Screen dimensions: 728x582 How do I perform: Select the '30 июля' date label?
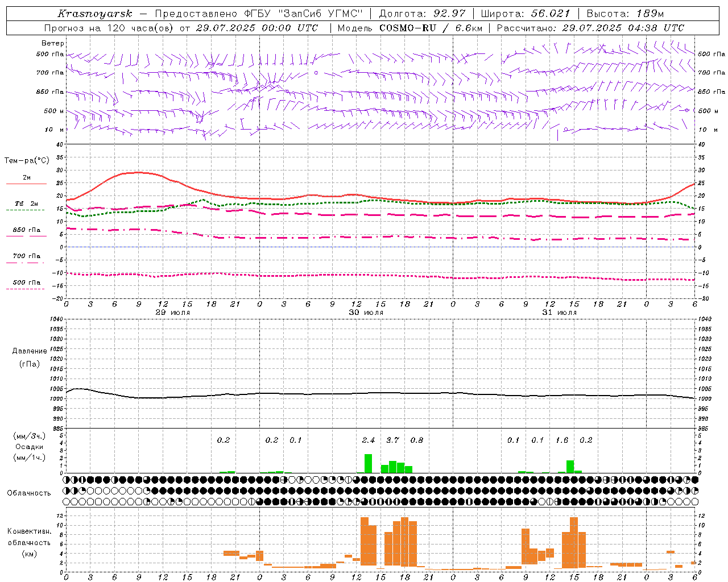pyautogui.click(x=366, y=313)
